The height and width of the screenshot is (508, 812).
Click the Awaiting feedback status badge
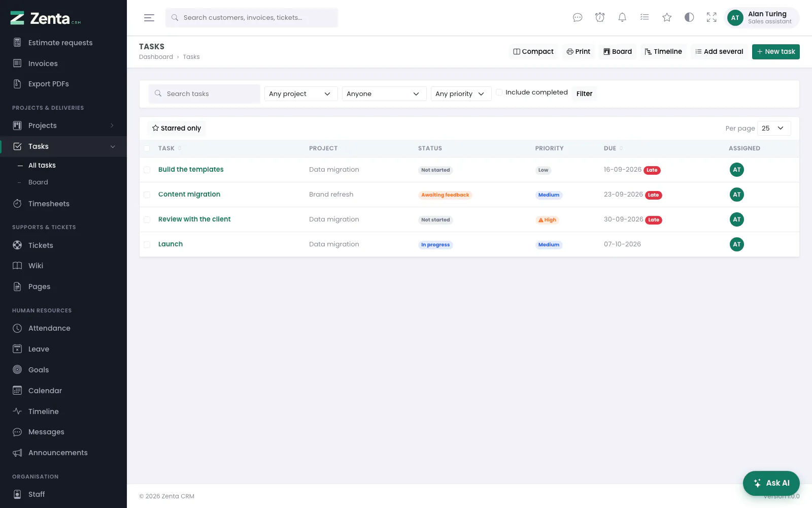click(x=445, y=195)
